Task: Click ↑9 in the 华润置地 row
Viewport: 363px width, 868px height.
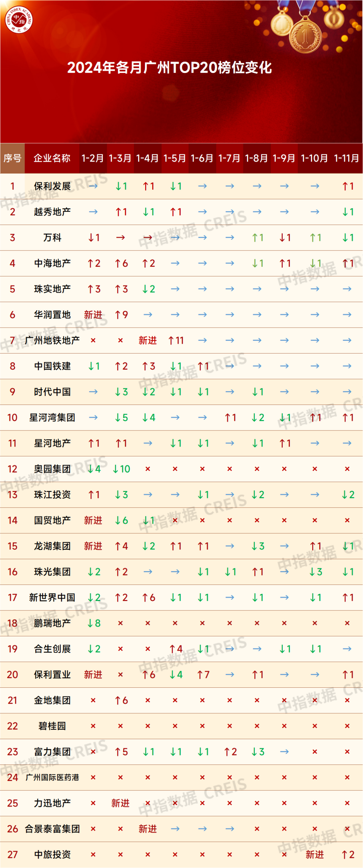Action: (x=121, y=315)
